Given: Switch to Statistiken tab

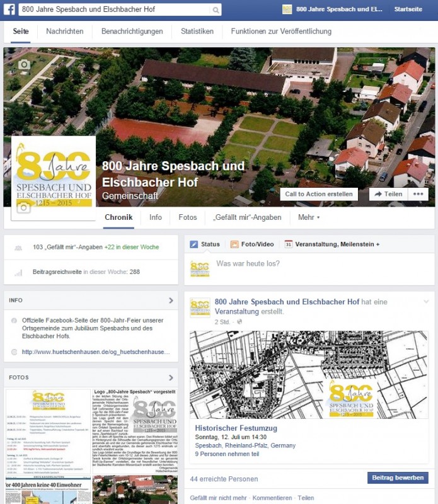Looking at the screenshot, I should pos(197,31).
